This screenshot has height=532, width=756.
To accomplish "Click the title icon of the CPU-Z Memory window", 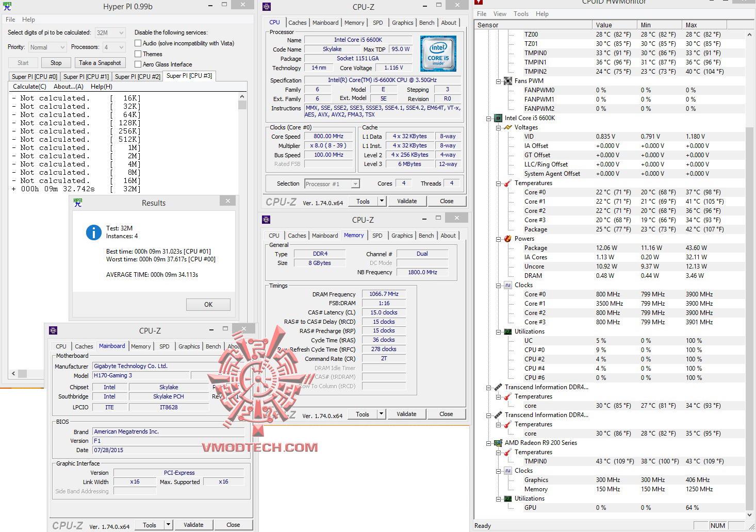I will 266,220.
